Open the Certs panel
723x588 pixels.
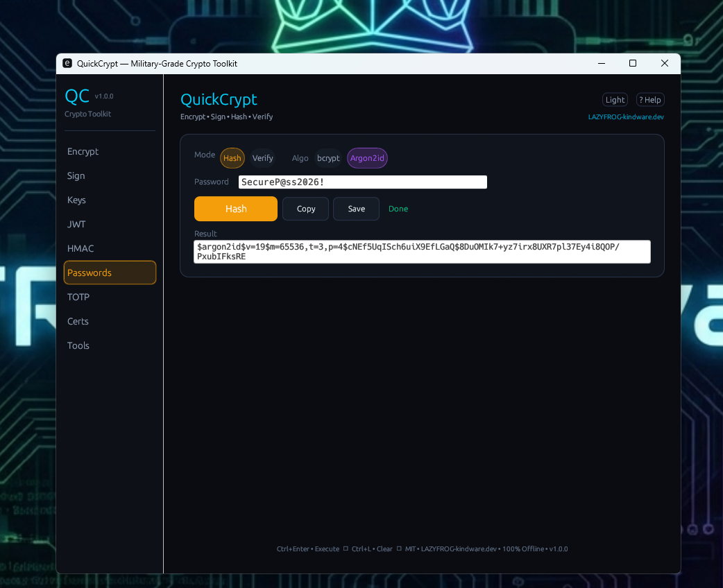(x=78, y=321)
